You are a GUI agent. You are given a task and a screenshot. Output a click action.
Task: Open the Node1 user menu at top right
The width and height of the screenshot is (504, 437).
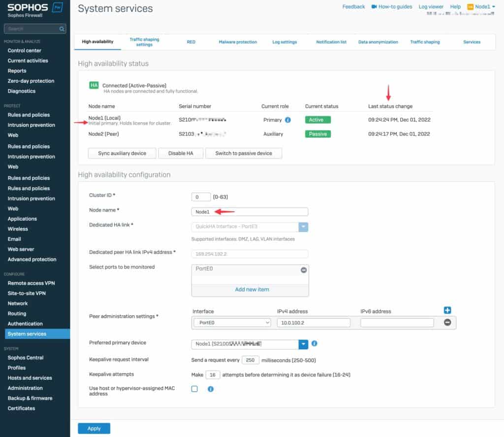click(481, 7)
